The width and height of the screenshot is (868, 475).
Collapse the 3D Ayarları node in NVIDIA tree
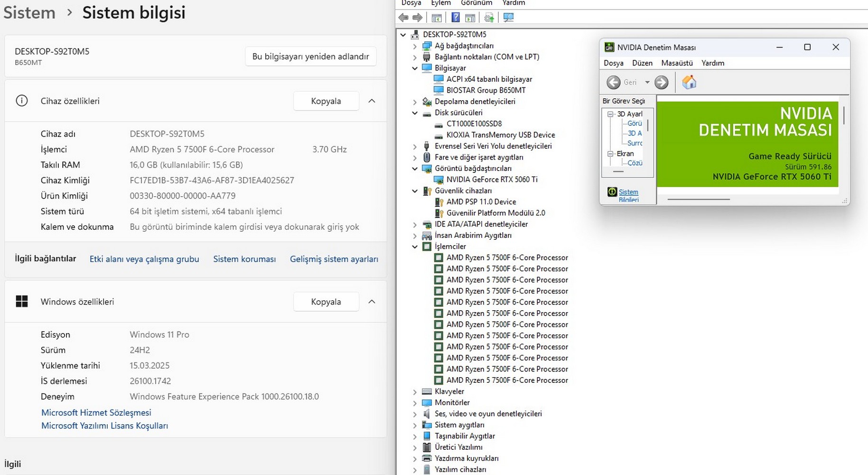pyautogui.click(x=611, y=114)
